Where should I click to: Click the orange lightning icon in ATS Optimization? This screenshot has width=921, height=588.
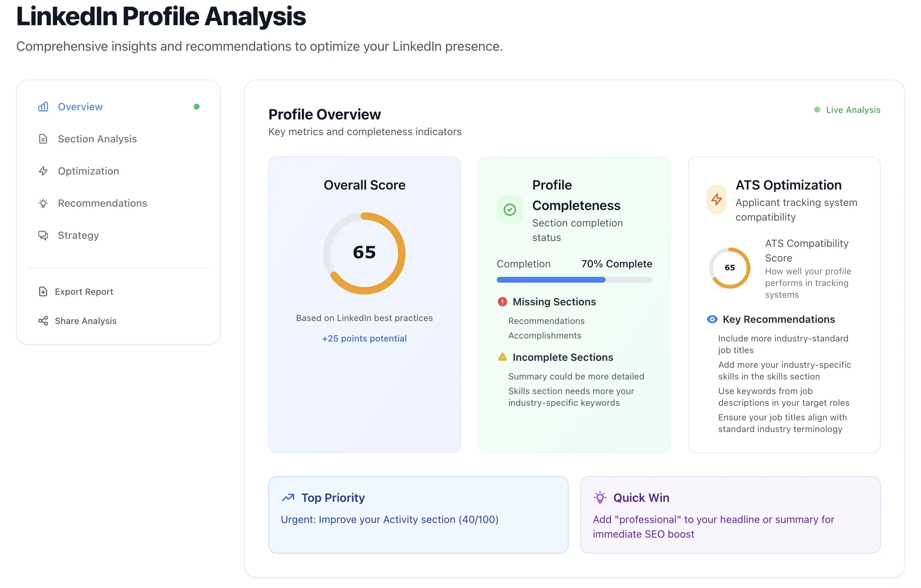pyautogui.click(x=716, y=199)
